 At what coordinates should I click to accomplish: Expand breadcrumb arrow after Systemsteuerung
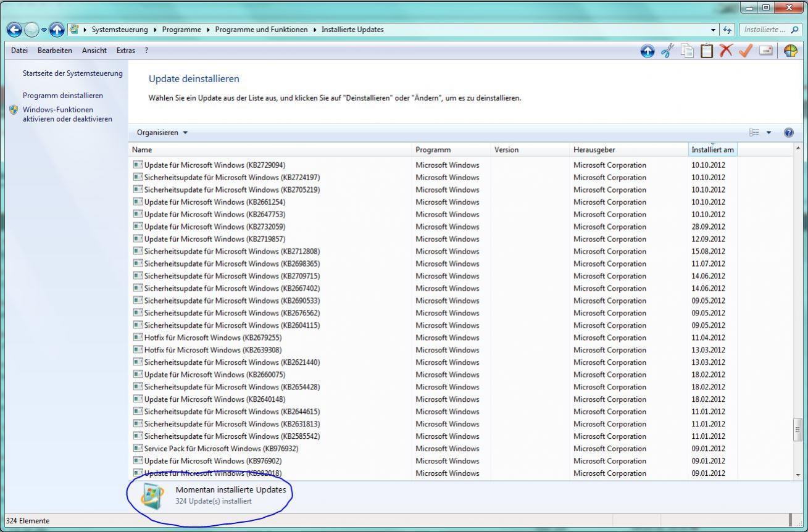tap(155, 30)
